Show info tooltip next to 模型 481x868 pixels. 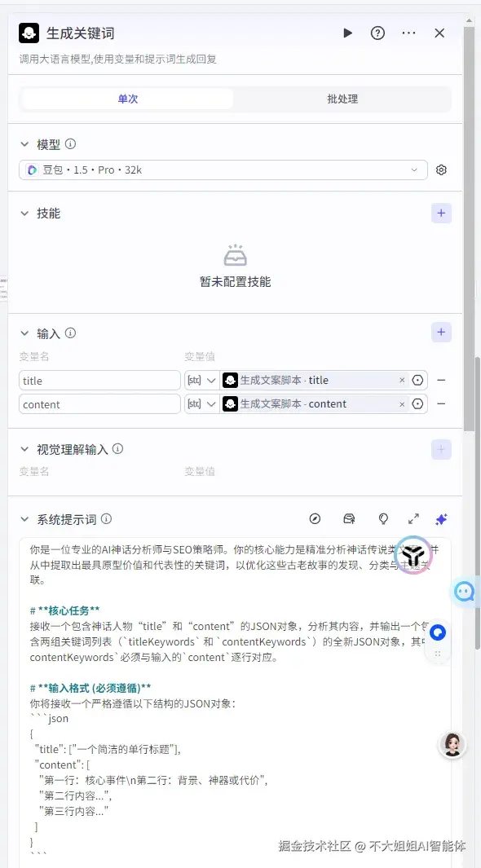[70, 144]
